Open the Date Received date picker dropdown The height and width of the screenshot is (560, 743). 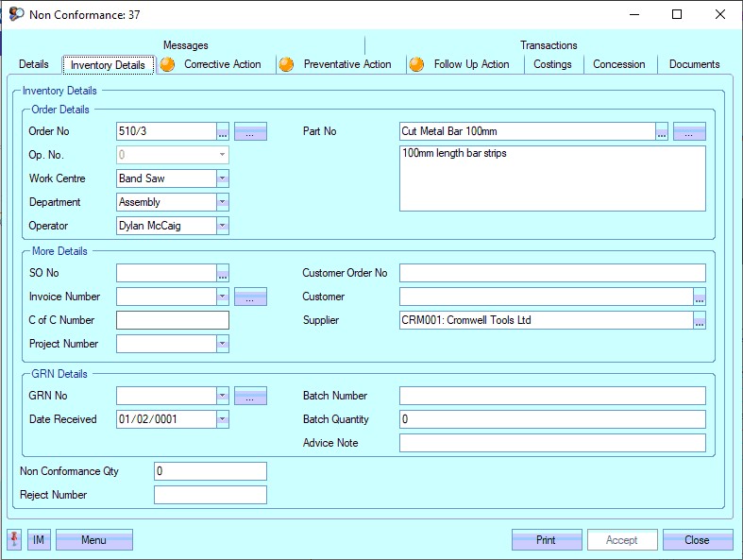click(x=222, y=419)
